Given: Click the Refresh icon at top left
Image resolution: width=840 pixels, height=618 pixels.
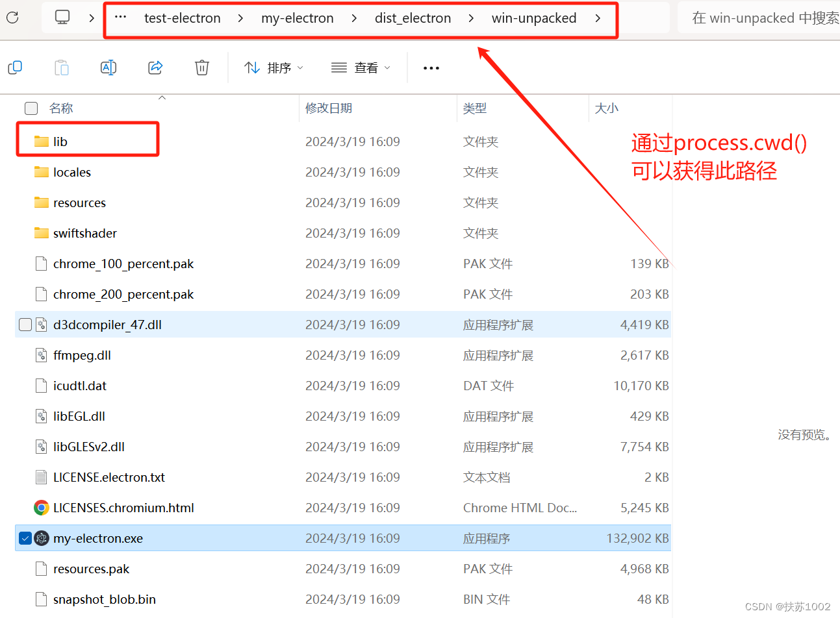Looking at the screenshot, I should pos(12,18).
